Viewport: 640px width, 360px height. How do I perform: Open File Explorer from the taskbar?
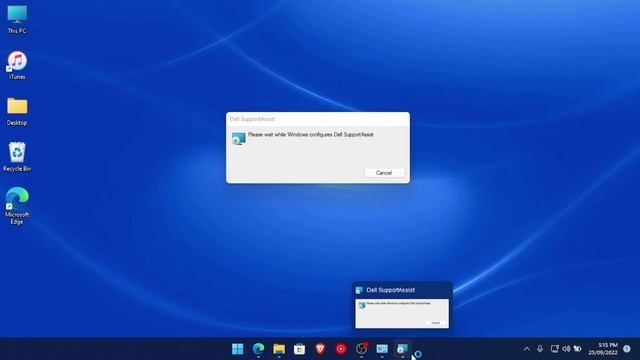click(279, 349)
